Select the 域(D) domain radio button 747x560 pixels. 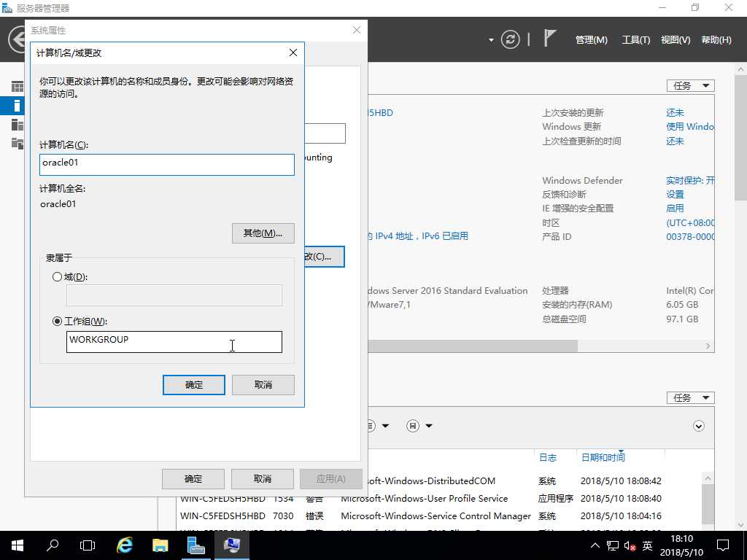57,276
